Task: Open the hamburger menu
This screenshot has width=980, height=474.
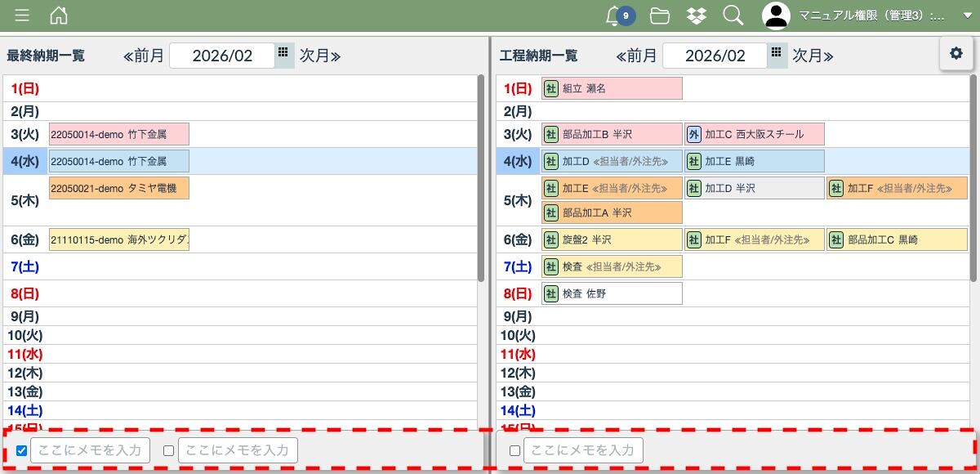Action: (22, 16)
